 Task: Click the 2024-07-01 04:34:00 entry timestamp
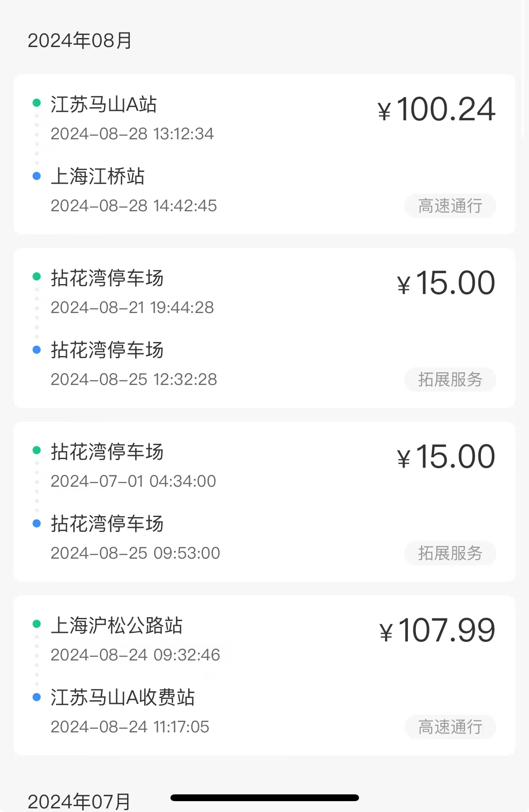(133, 481)
